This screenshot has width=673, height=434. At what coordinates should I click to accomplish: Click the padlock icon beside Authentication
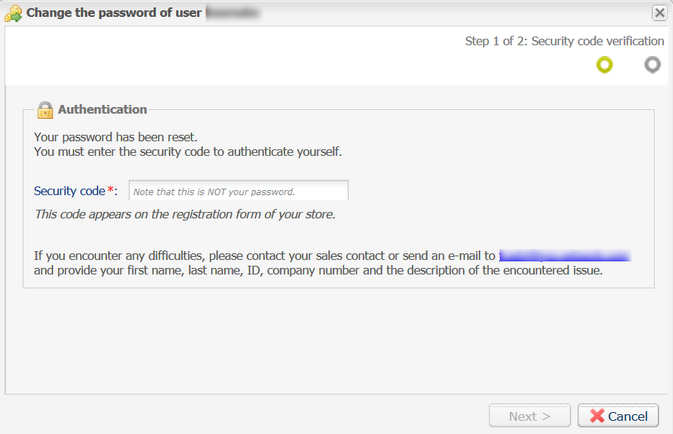45,110
